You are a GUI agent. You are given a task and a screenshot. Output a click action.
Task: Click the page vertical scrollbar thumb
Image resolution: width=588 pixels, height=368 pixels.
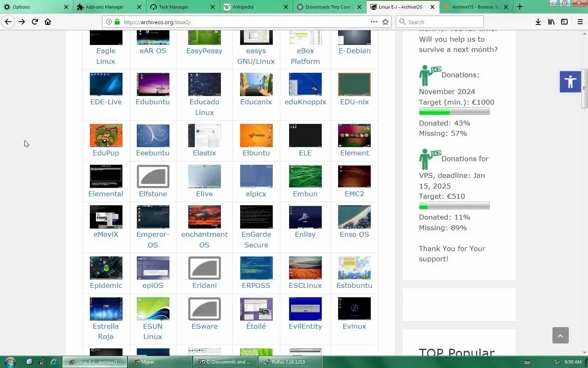tap(584, 88)
